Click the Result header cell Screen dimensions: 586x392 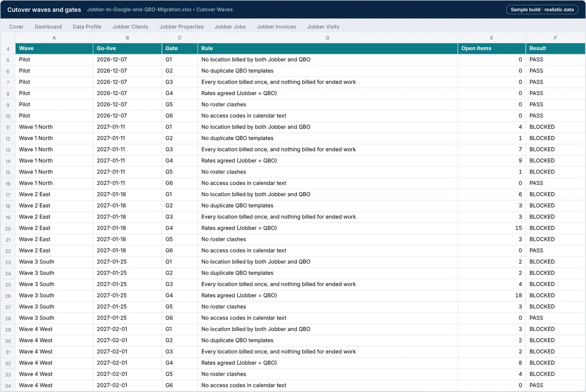click(x=555, y=49)
